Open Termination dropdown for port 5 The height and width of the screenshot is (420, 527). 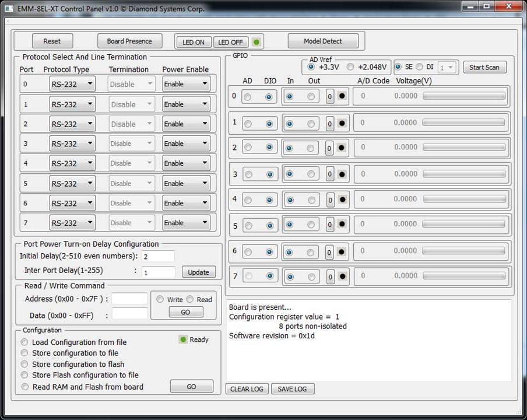point(132,183)
